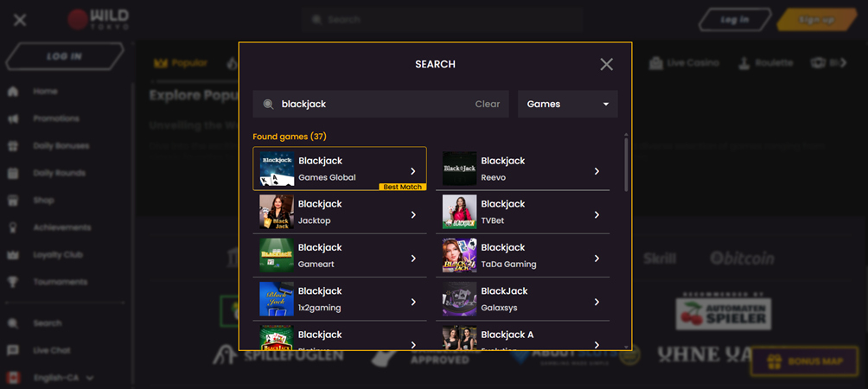
Task: Click the top search bar
Action: tap(443, 19)
